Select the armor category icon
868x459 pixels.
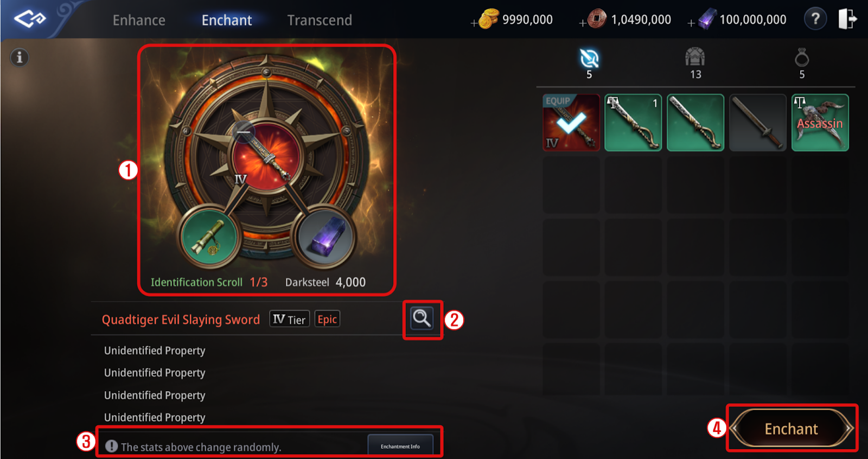695,57
